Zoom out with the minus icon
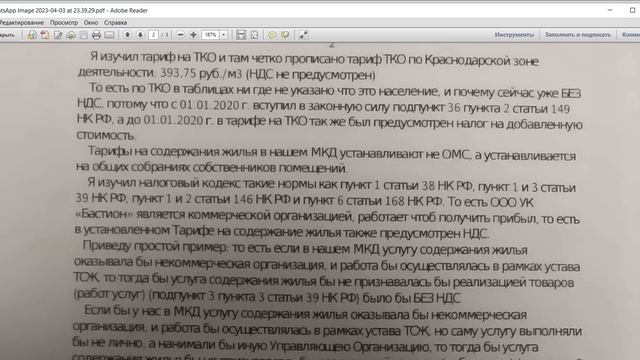 pos(180,35)
